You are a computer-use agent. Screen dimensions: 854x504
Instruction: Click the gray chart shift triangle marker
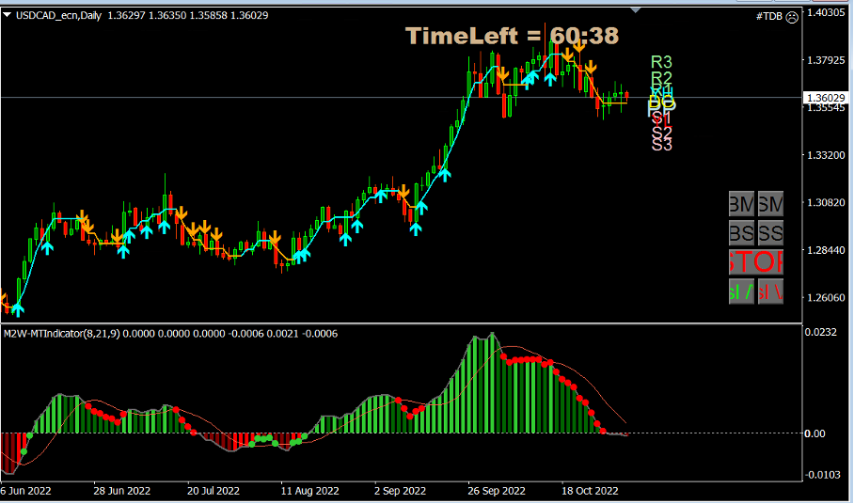(x=635, y=10)
